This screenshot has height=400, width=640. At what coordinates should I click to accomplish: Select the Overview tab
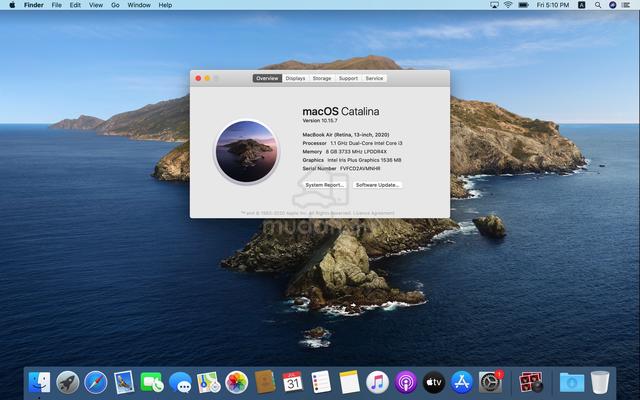(x=267, y=78)
